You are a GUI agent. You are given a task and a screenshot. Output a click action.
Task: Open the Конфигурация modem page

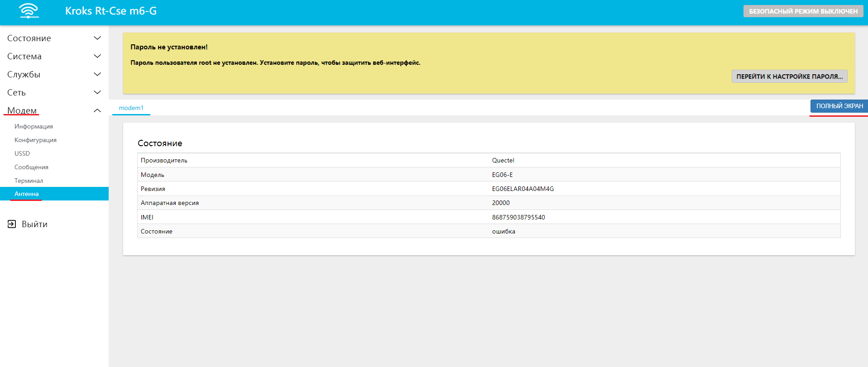point(35,140)
